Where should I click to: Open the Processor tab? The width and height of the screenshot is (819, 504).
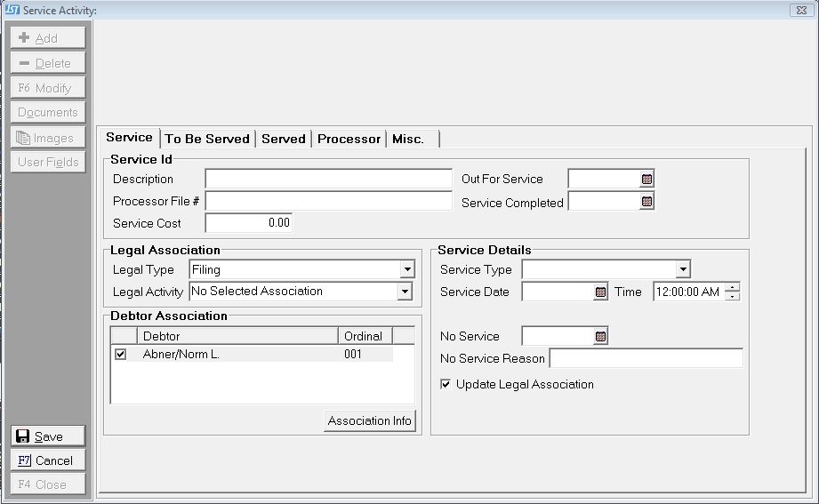click(x=349, y=139)
